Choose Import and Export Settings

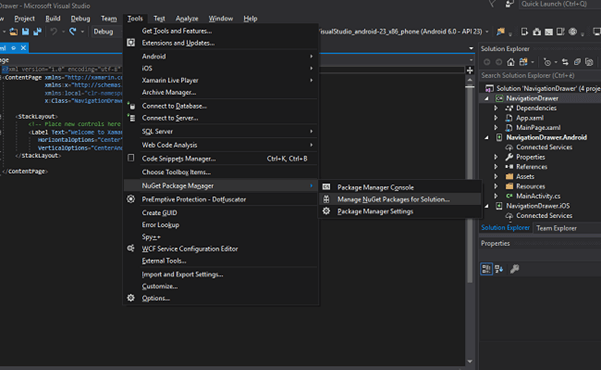coord(221,274)
